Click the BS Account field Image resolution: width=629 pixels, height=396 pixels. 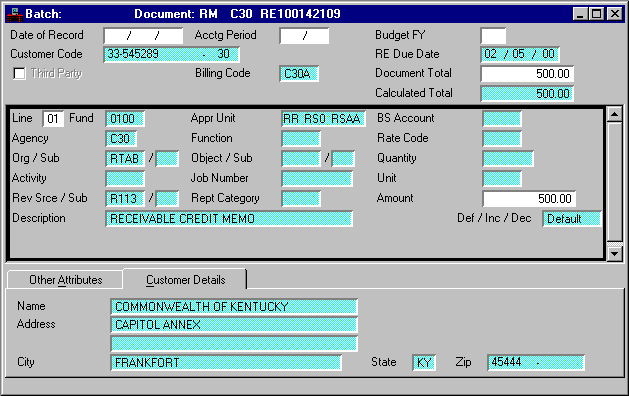(x=502, y=119)
